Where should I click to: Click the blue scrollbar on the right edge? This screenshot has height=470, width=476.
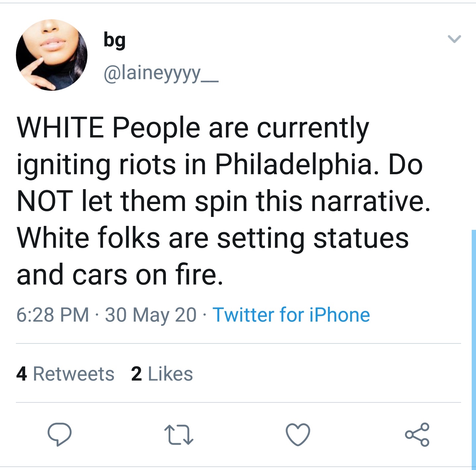[x=474, y=348]
